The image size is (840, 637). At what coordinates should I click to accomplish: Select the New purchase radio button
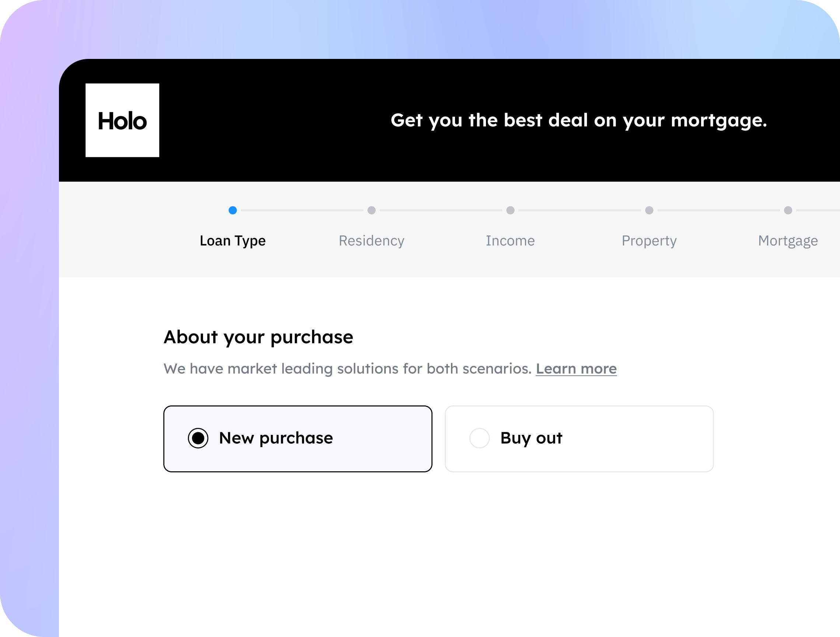point(198,438)
